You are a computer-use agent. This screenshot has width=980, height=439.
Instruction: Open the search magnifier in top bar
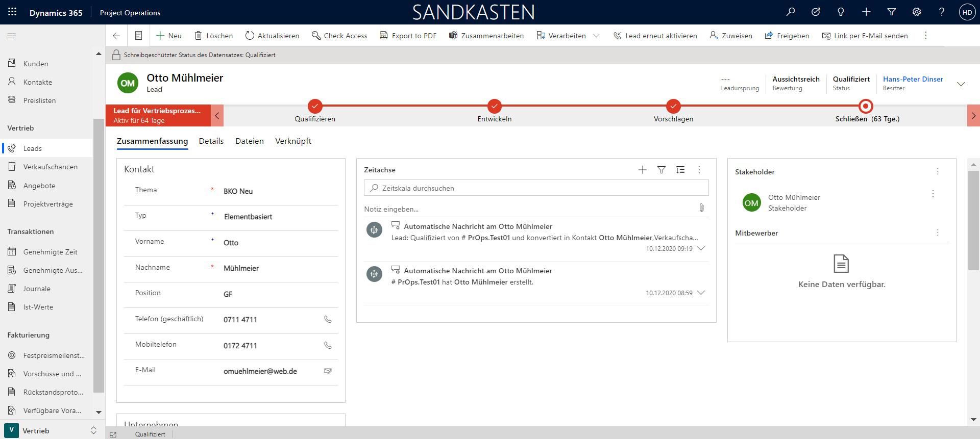coord(791,12)
